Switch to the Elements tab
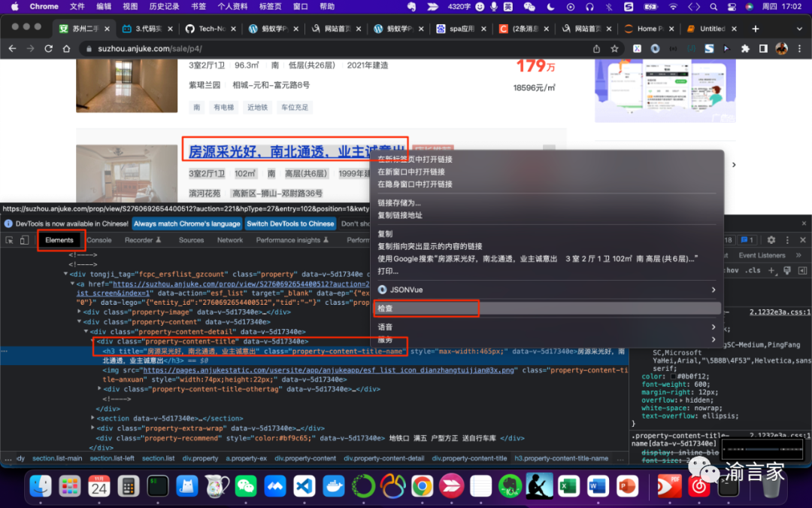The image size is (812, 508). click(59, 240)
